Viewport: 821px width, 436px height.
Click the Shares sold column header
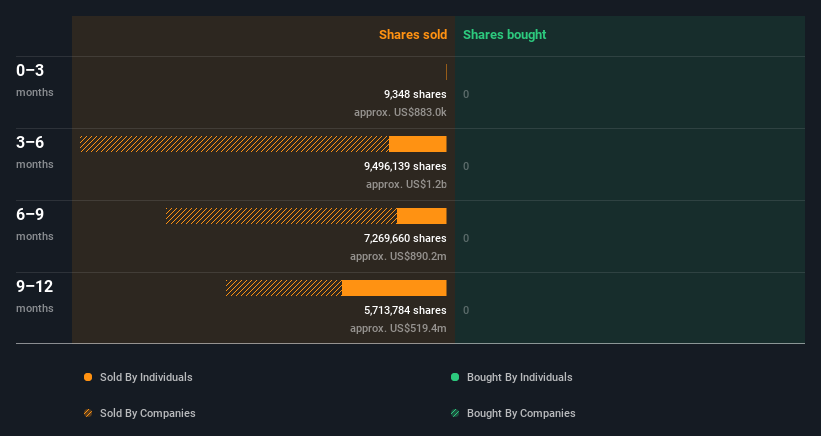pos(413,35)
